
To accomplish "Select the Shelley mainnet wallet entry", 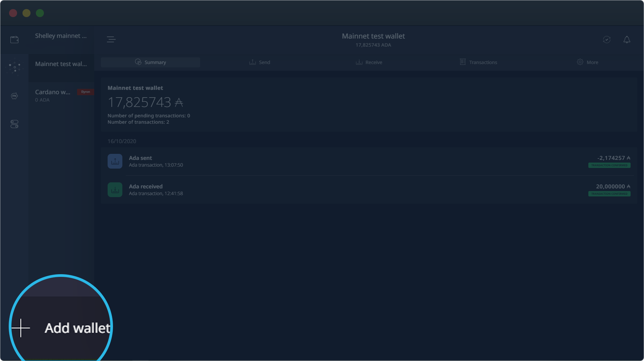I will coord(61,40).
